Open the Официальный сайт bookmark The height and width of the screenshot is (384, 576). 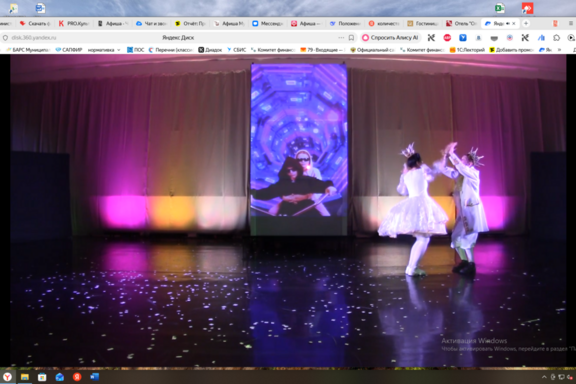(372, 50)
